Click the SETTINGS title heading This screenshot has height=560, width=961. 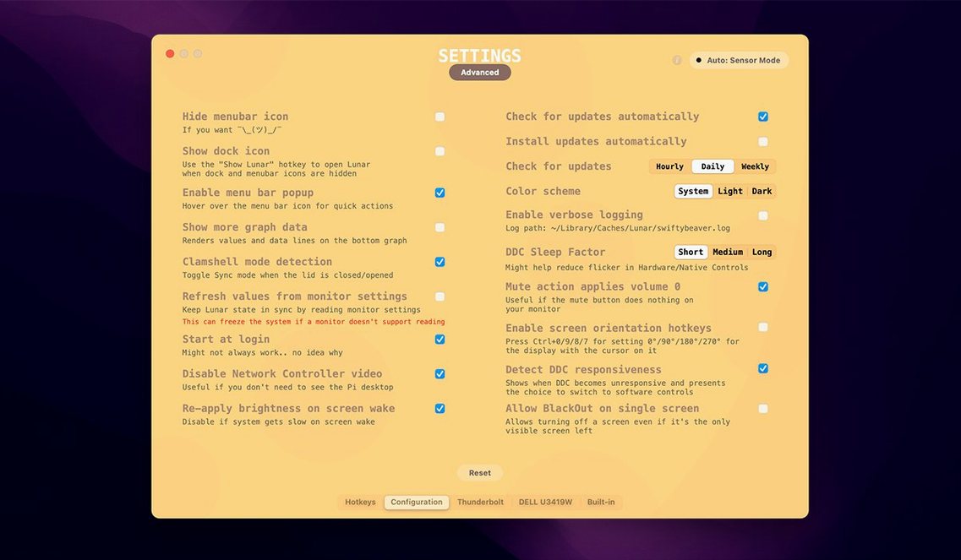click(480, 56)
